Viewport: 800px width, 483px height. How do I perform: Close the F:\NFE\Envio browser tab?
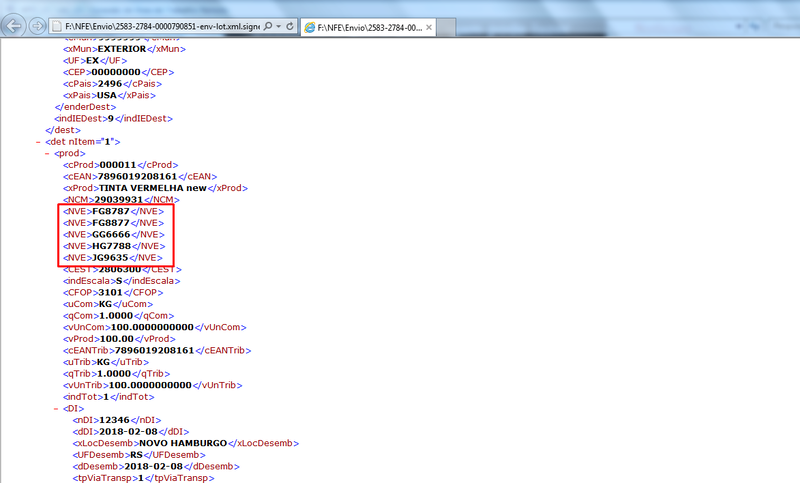pos(429,28)
